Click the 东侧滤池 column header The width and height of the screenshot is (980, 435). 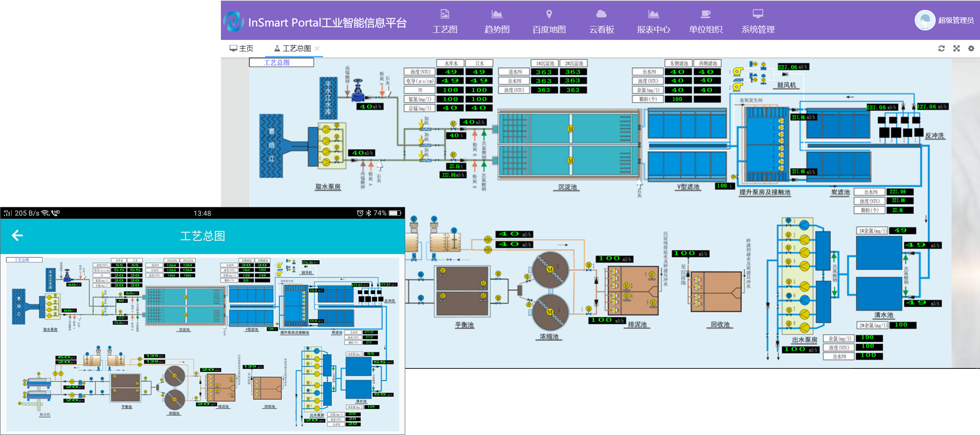[679, 63]
